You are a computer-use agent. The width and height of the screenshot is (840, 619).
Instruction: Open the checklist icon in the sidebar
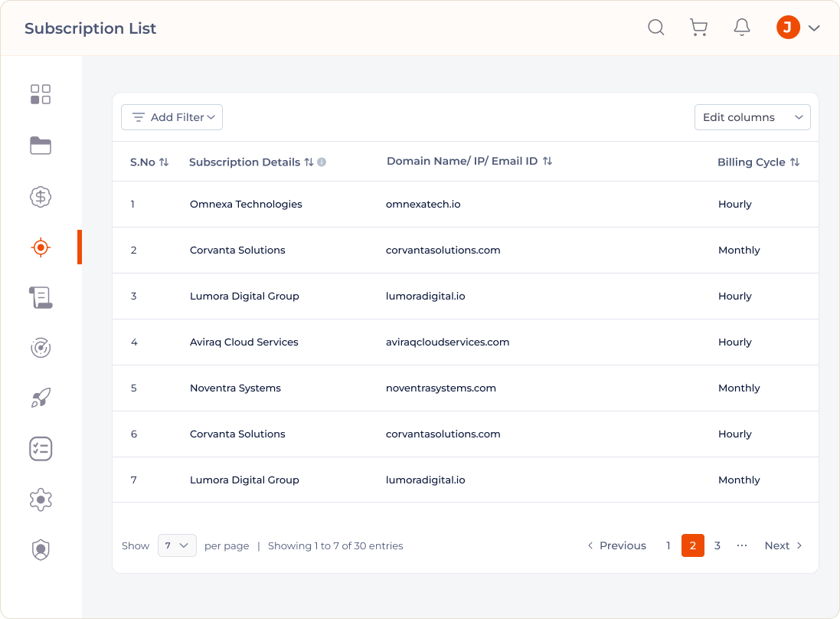tap(41, 449)
